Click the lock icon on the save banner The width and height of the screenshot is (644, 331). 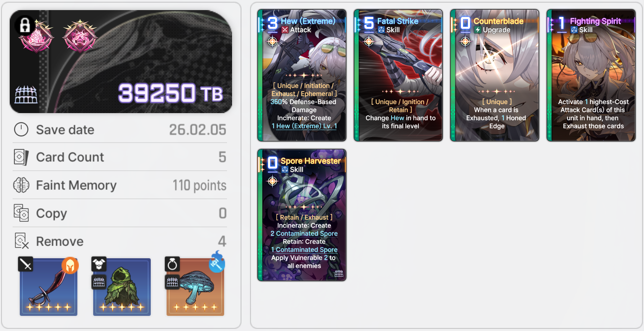[24, 25]
